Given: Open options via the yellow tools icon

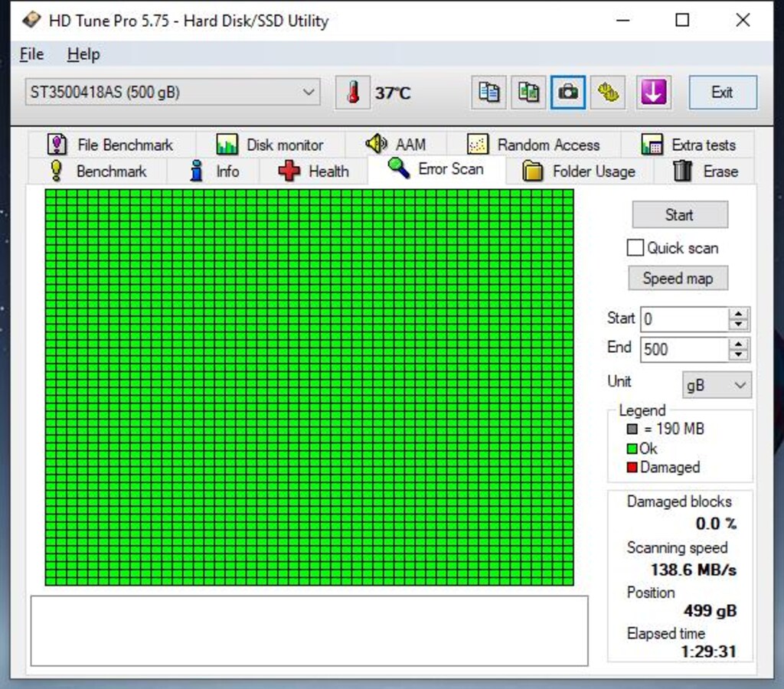Looking at the screenshot, I should [x=608, y=93].
